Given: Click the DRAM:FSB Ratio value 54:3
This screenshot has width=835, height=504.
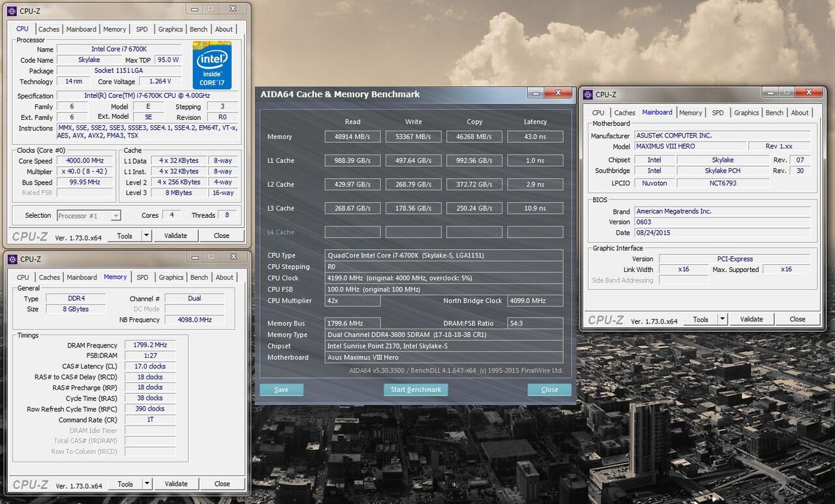Looking at the screenshot, I should point(535,323).
